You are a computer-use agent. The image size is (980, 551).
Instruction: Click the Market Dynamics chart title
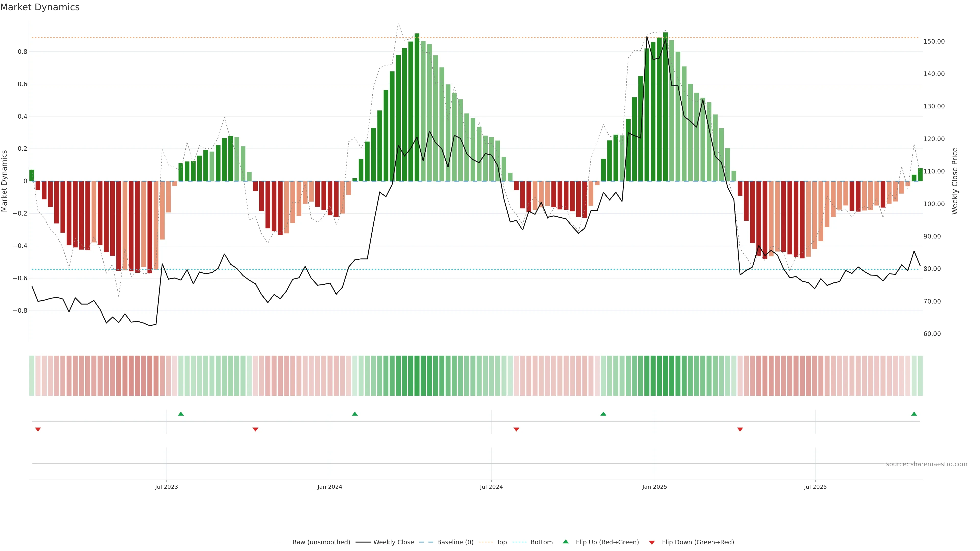tap(40, 7)
